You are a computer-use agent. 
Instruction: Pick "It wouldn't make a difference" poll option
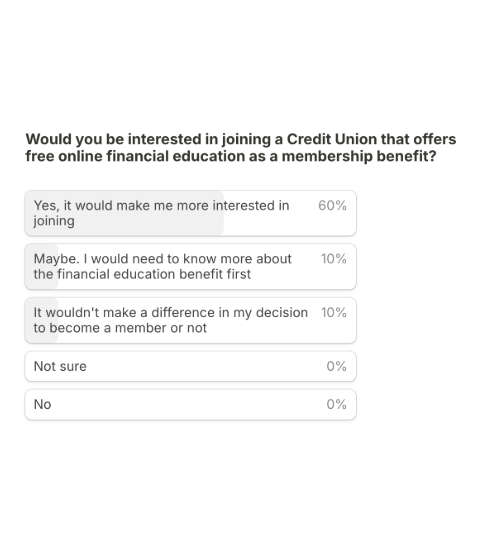tap(191, 320)
